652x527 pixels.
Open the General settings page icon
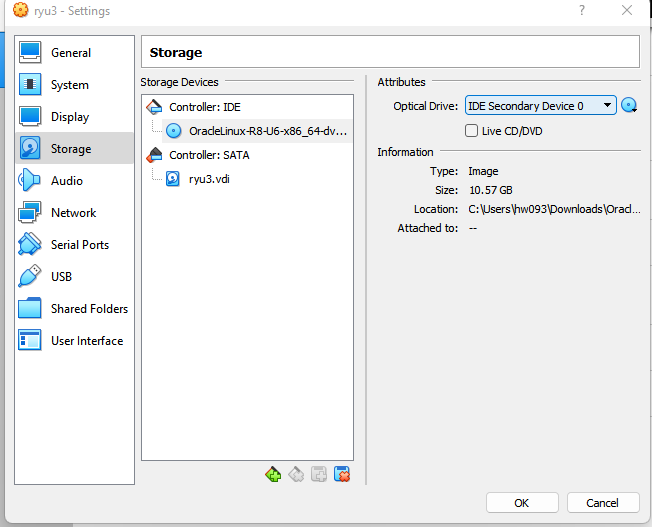coord(30,52)
